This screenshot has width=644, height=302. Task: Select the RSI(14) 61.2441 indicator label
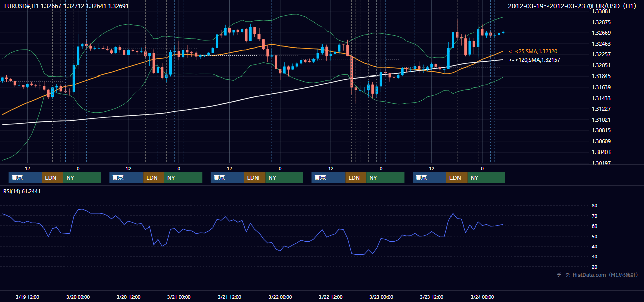(22, 191)
